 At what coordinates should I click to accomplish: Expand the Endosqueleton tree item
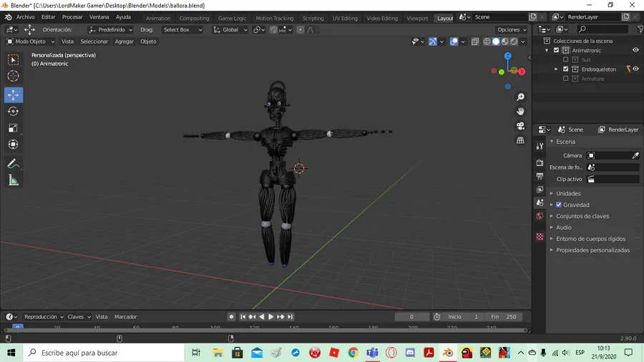pos(556,69)
